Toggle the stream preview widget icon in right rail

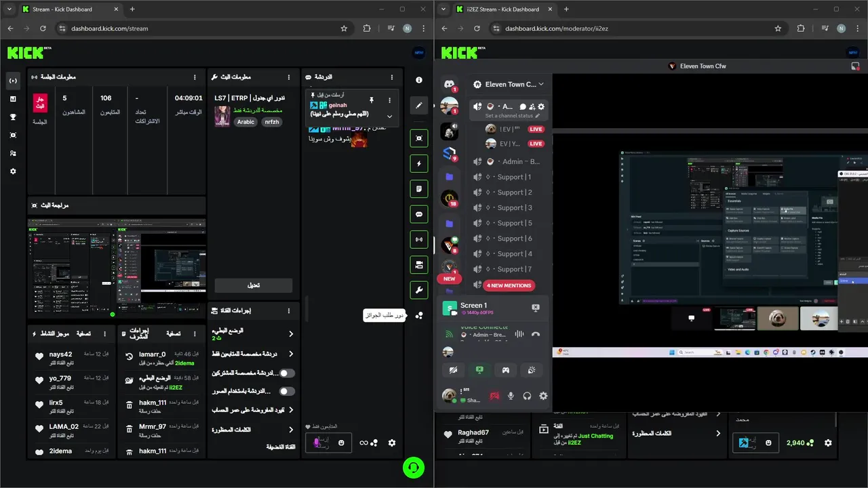[419, 138]
